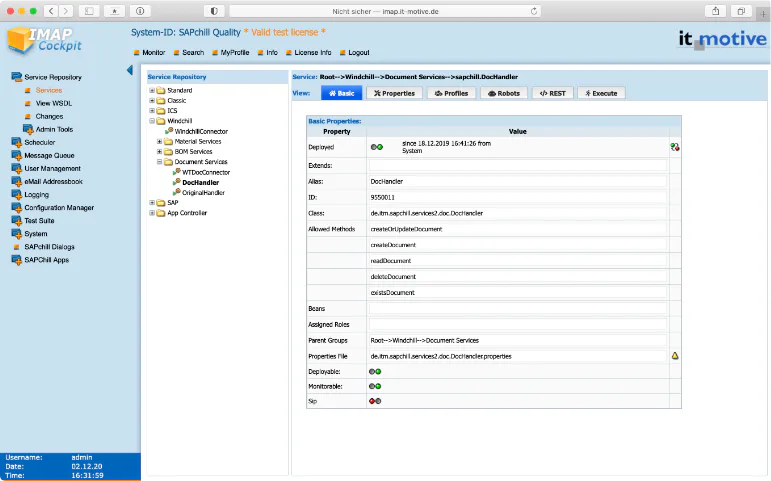
Task: Go back in Safari history
Action: 51,11
